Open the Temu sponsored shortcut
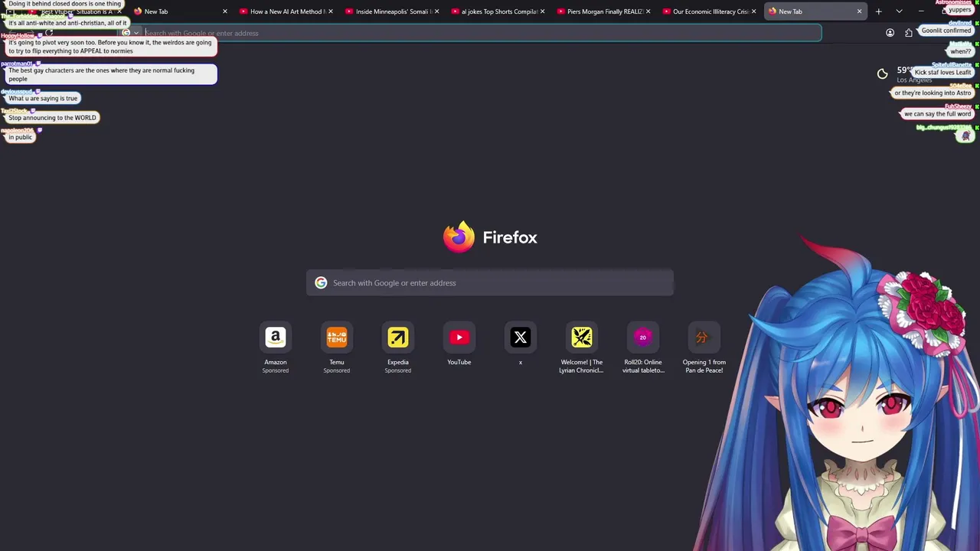Screen dimensions: 980x551 click(337, 337)
